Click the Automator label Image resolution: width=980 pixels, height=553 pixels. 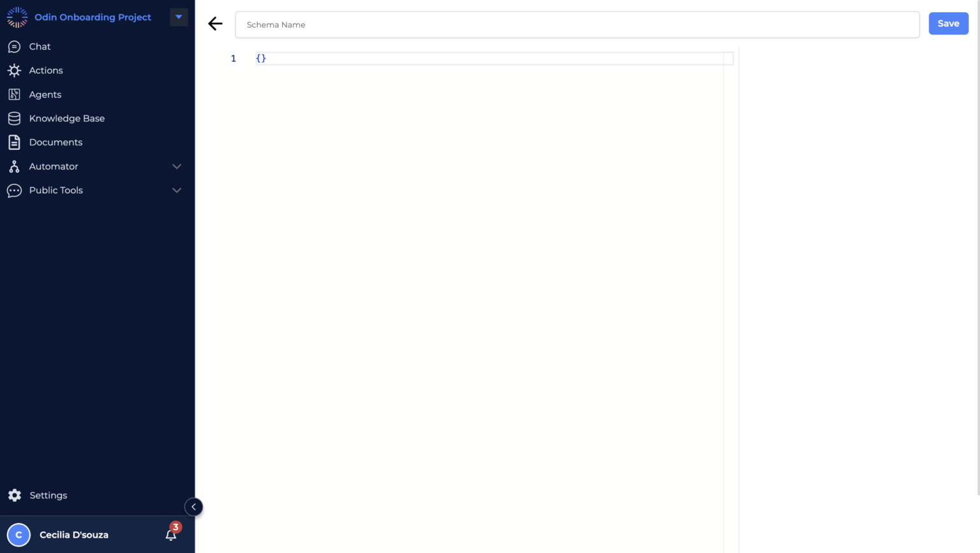pos(54,166)
